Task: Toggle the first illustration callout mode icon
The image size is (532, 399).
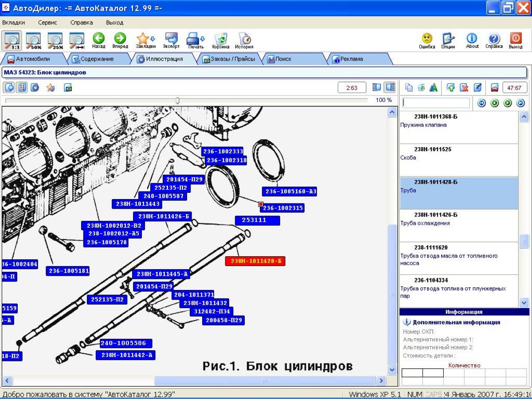Action: coord(9,87)
